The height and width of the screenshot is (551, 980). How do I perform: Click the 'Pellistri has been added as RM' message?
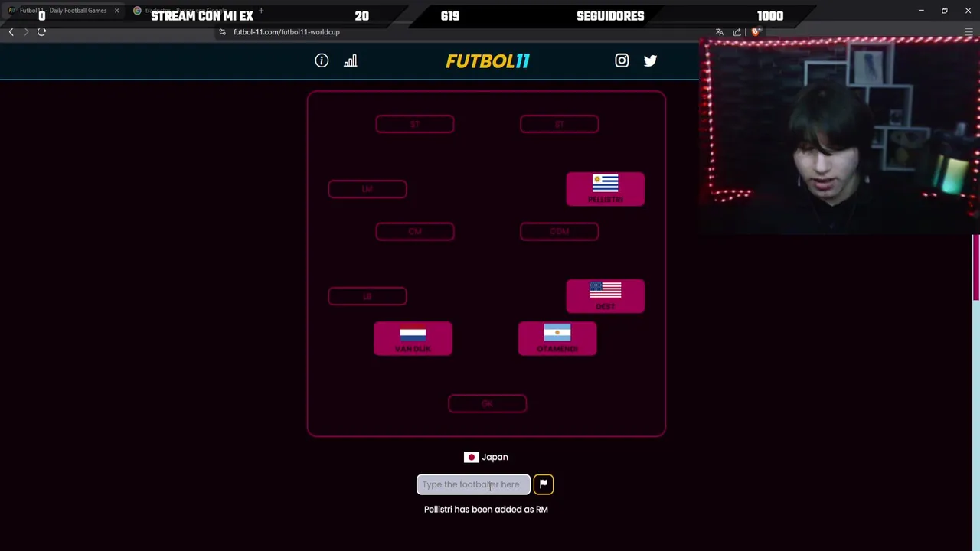click(486, 509)
